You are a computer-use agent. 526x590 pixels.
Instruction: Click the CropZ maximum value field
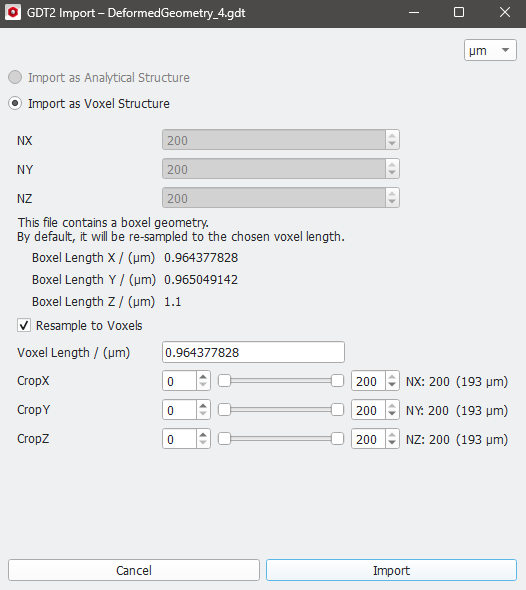[368, 439]
